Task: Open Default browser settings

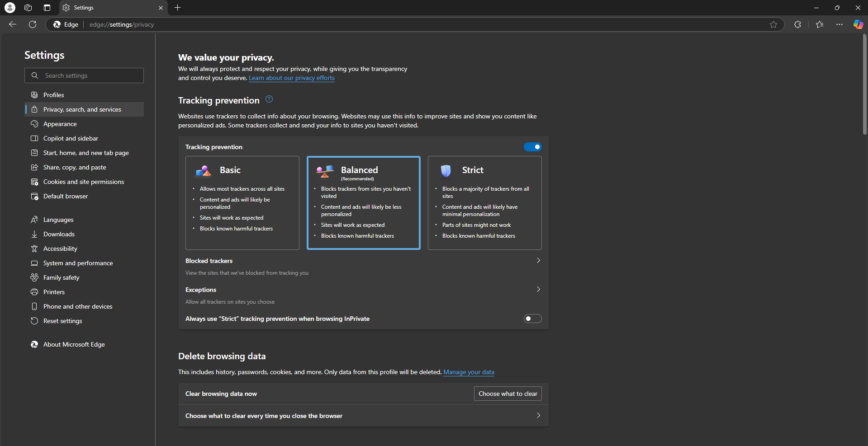Action: [x=84, y=196]
